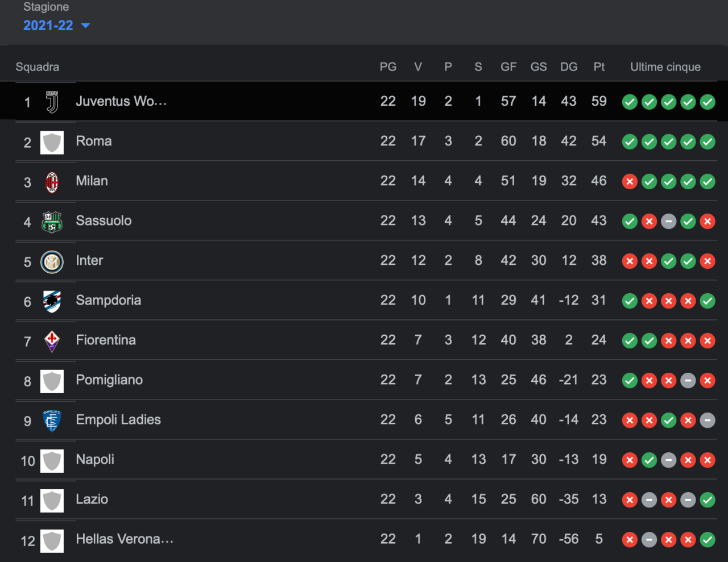Click the Pomigliano team name

coord(109,380)
